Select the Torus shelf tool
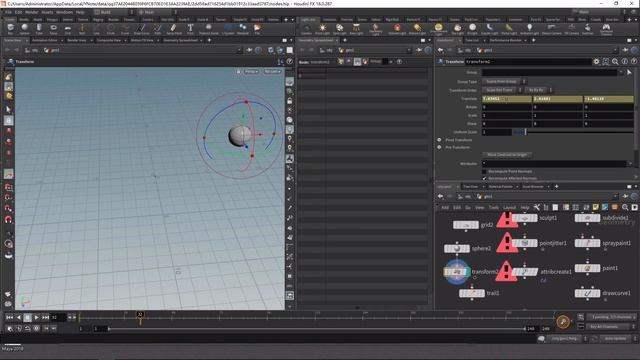 [x=53, y=29]
